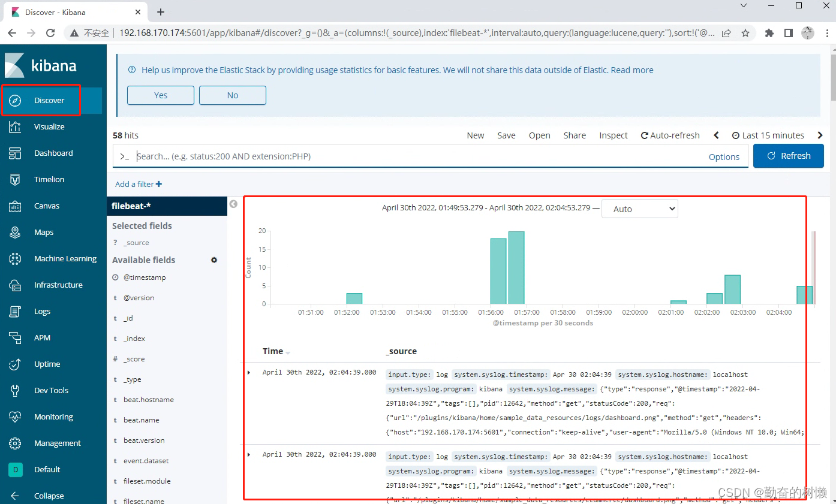Click No to decline usage statistics
The image size is (836, 504).
233,95
